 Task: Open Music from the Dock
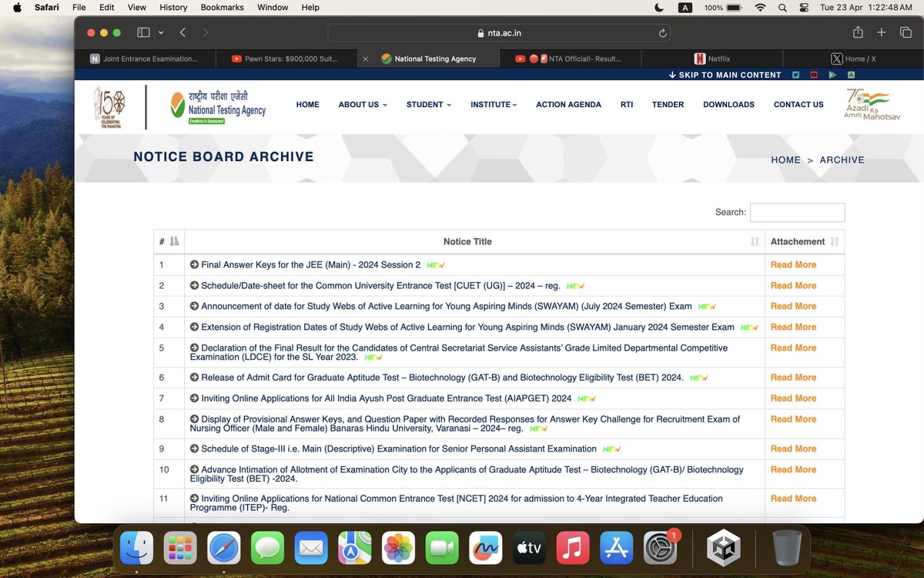coord(573,548)
